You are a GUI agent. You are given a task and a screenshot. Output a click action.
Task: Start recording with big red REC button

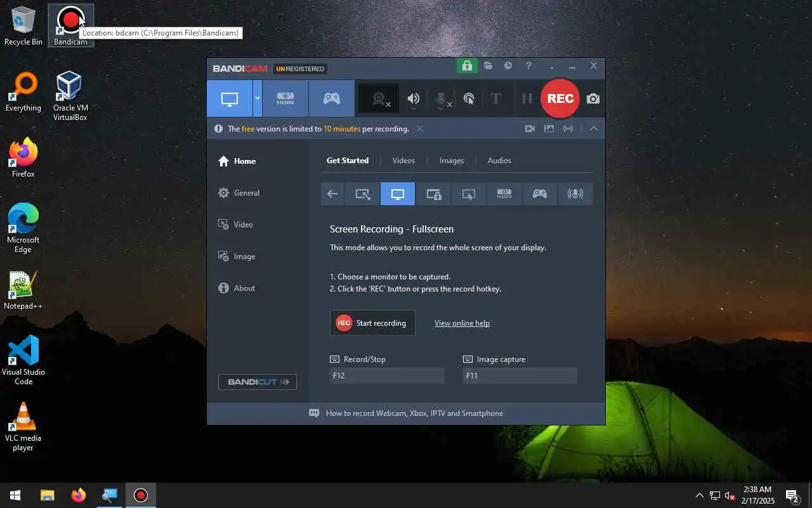[x=560, y=98]
